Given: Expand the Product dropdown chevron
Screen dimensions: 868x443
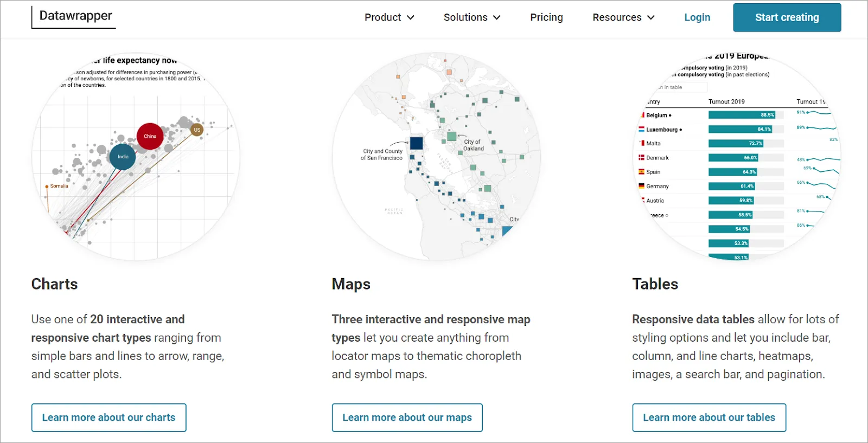Looking at the screenshot, I should [411, 17].
